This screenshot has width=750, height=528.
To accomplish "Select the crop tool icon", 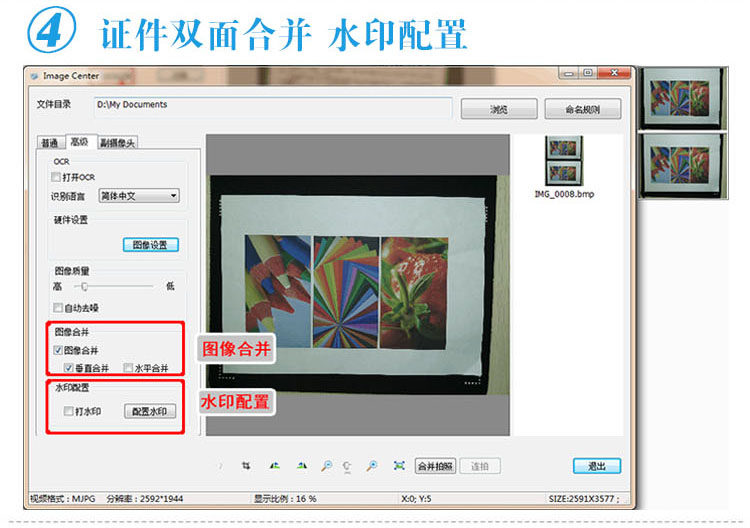I will click(246, 465).
